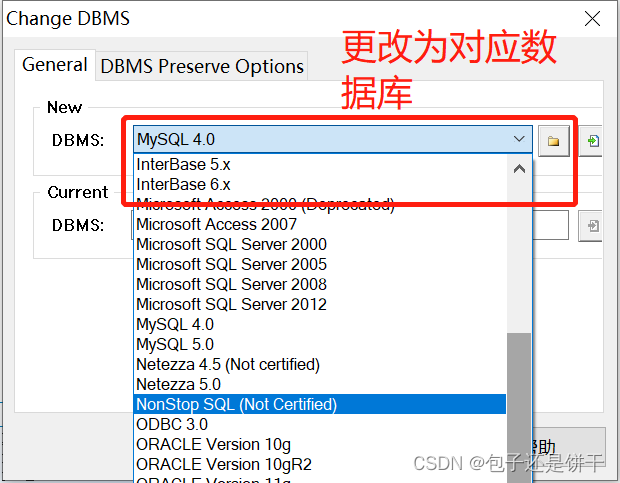Choose Microsoft SQL Server 2000
620x483 pixels.
[x=319, y=245]
